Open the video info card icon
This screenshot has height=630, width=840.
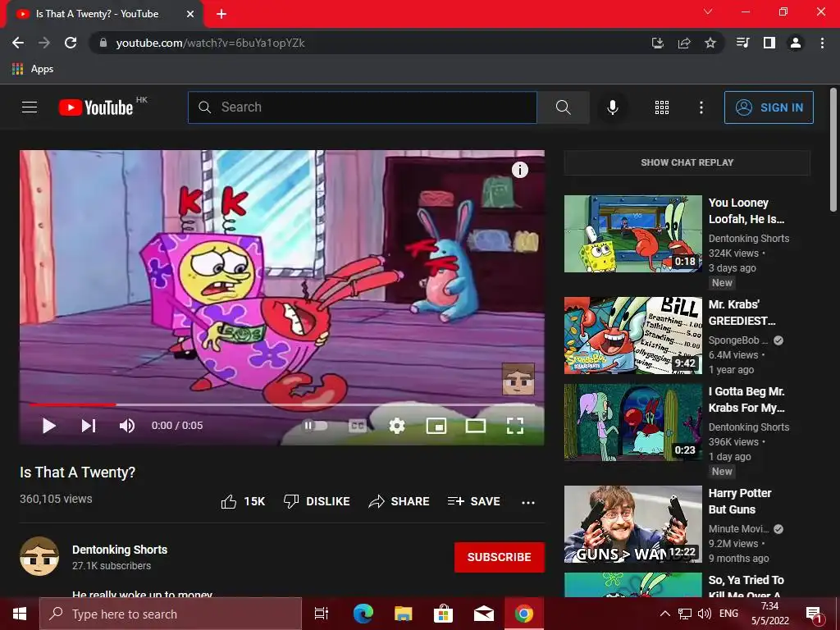pyautogui.click(x=519, y=170)
